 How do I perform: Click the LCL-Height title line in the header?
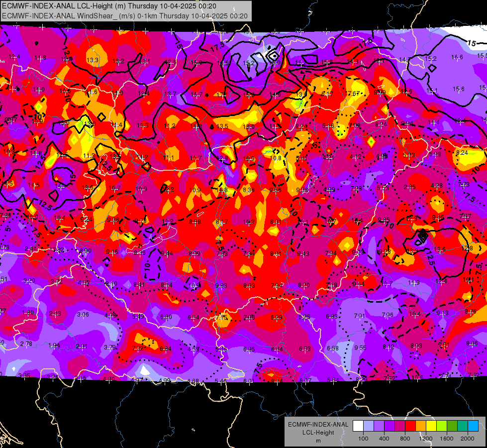pyautogui.click(x=109, y=6)
